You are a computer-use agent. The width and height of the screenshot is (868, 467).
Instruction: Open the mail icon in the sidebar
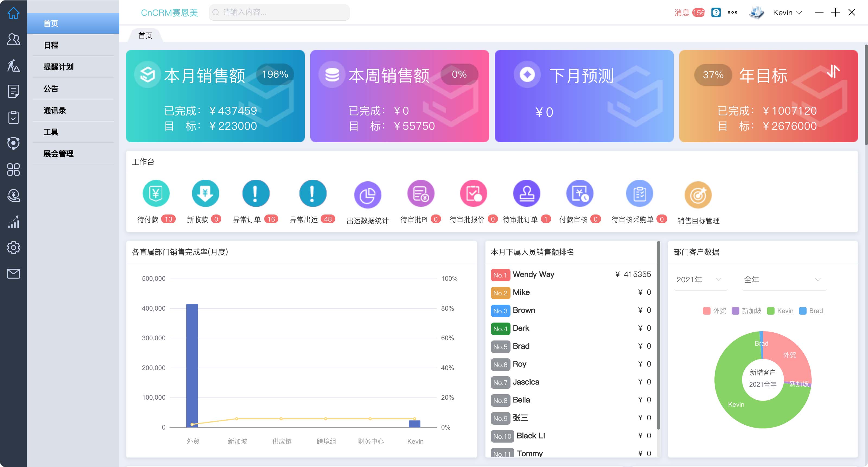click(13, 273)
